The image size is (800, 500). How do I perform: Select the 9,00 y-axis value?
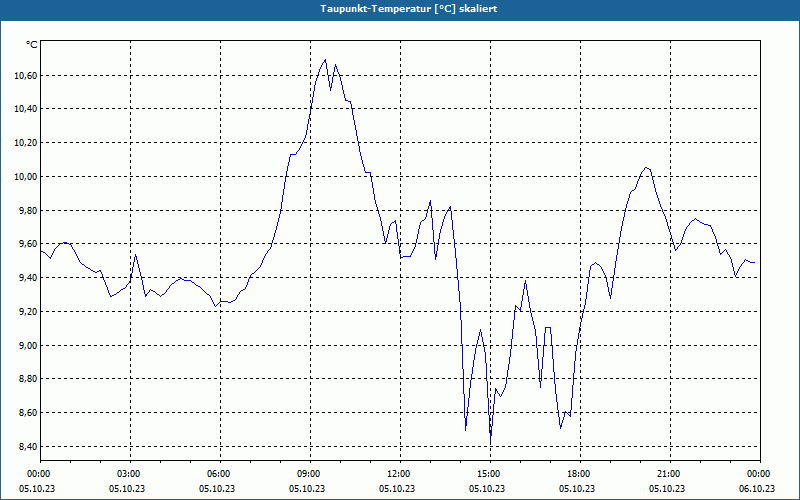[x=27, y=345]
